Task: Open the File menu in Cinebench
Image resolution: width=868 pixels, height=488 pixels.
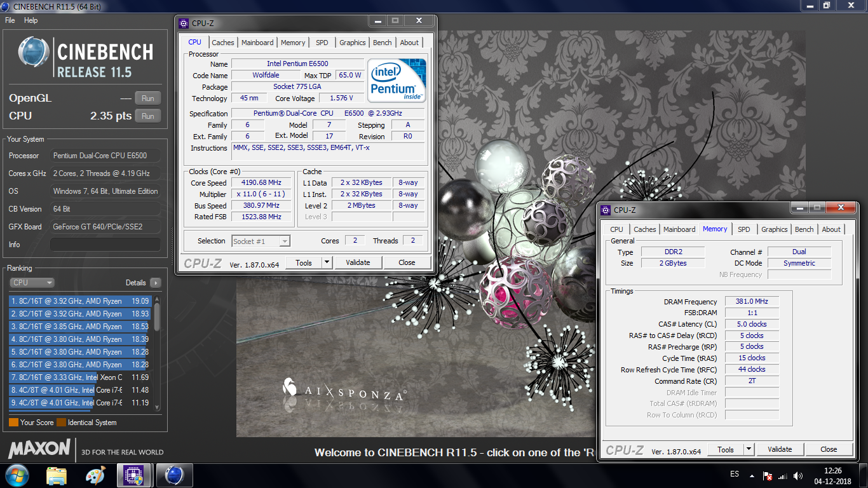Action: 10,20
